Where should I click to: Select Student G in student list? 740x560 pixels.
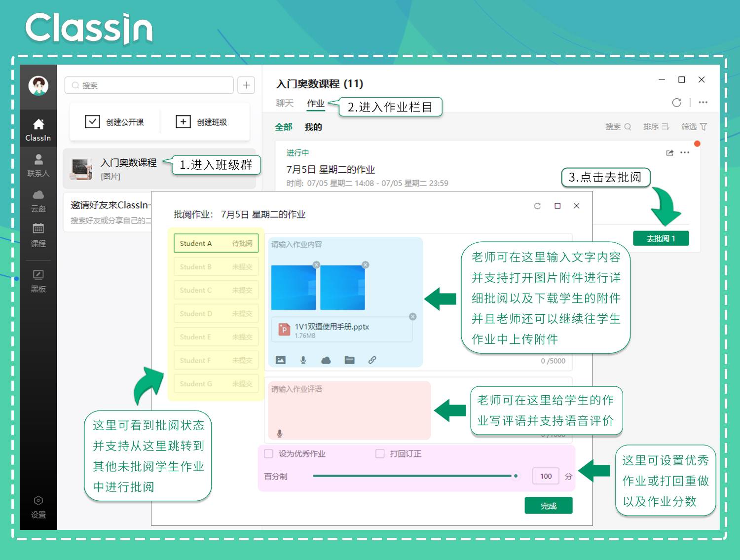[216, 383]
